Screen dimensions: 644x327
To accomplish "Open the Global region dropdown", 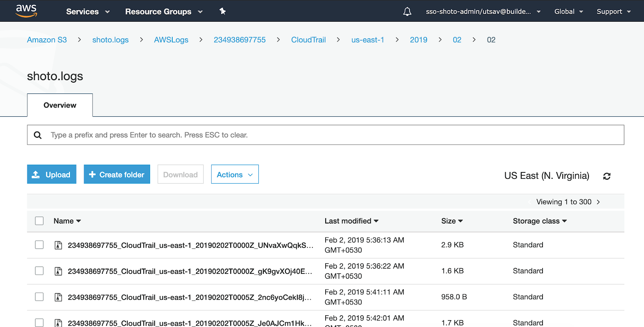I will (569, 12).
